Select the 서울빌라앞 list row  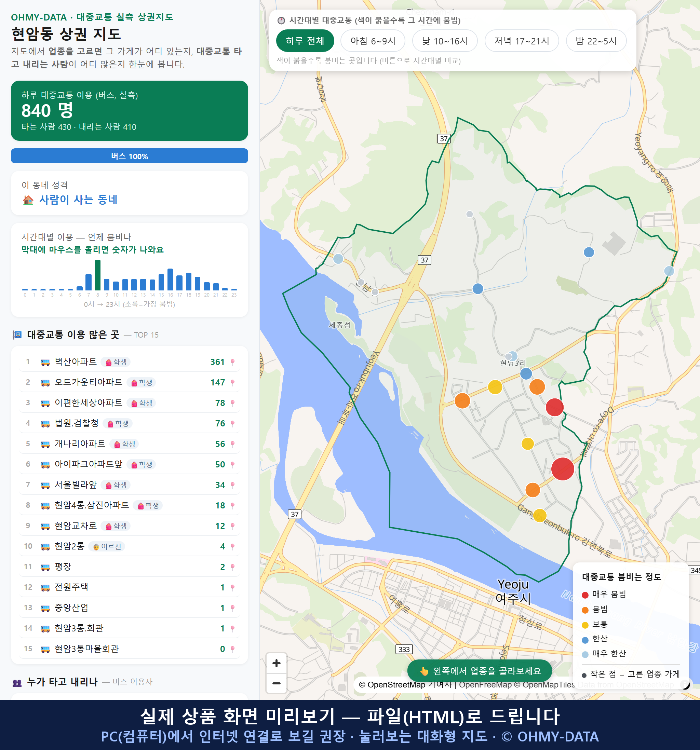[x=130, y=485]
